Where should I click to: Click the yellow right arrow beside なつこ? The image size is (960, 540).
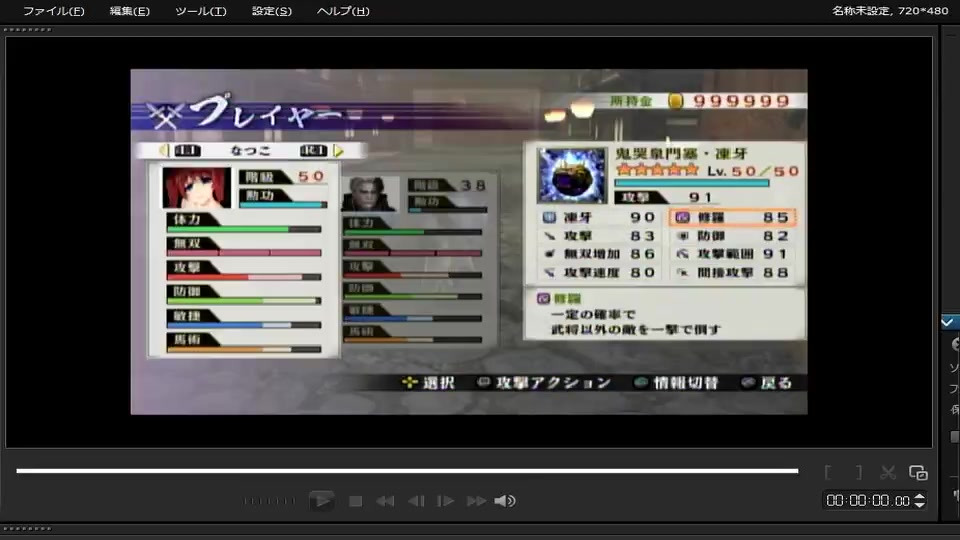[x=339, y=151]
